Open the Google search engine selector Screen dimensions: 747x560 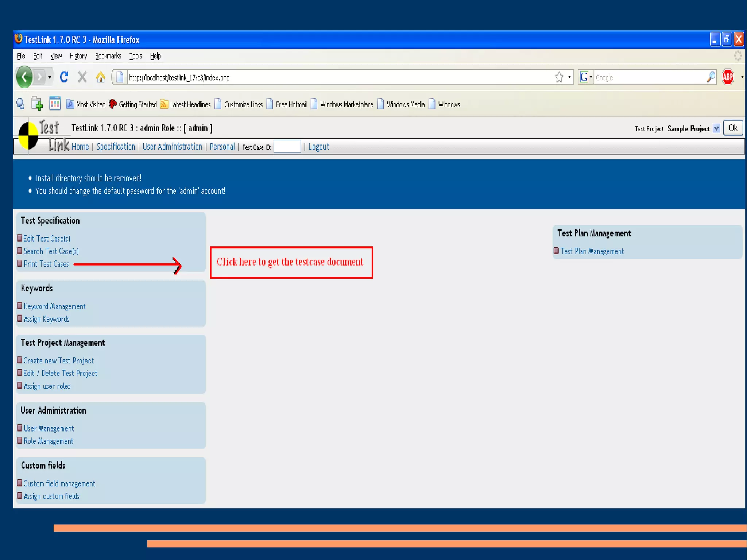pyautogui.click(x=586, y=77)
